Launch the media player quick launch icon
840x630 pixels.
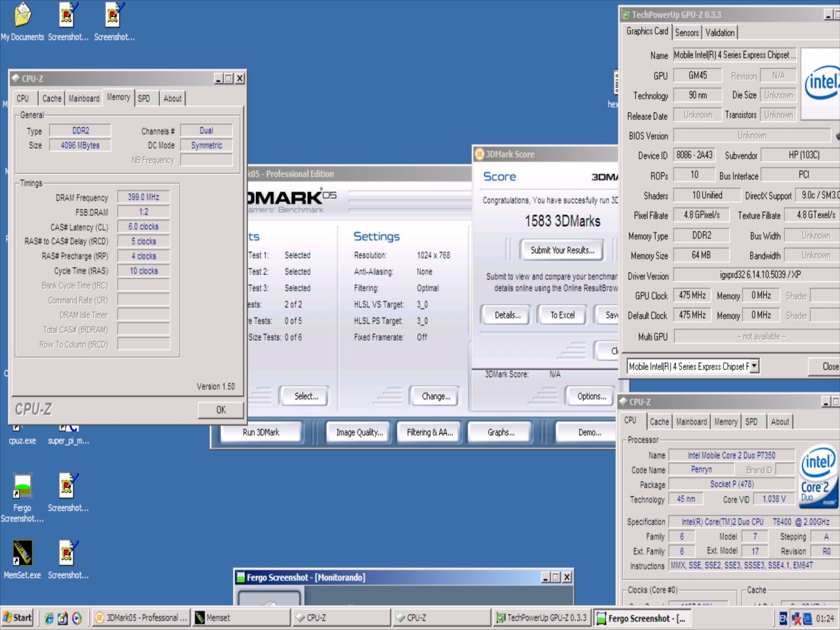point(77,618)
